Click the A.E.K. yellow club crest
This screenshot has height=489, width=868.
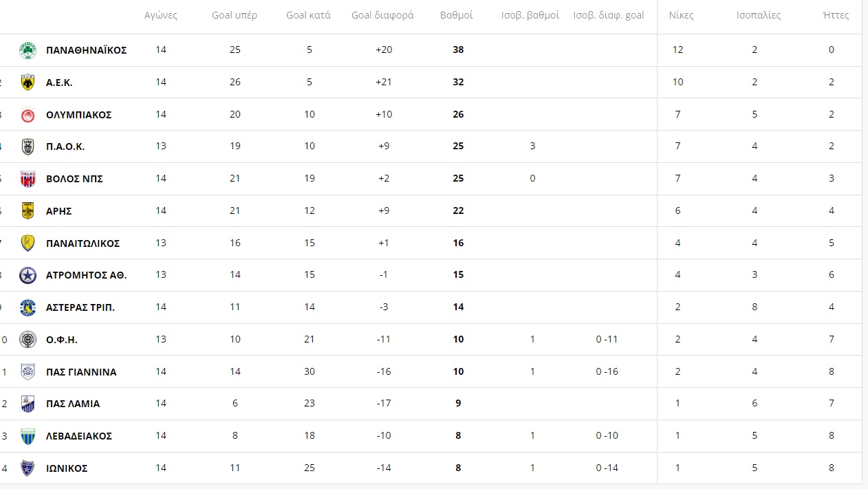coord(28,83)
